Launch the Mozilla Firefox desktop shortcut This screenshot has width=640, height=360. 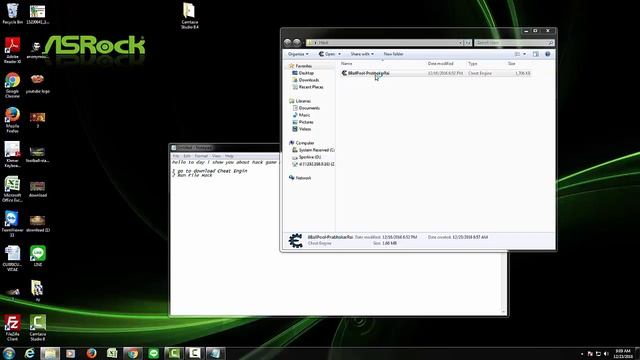point(12,120)
